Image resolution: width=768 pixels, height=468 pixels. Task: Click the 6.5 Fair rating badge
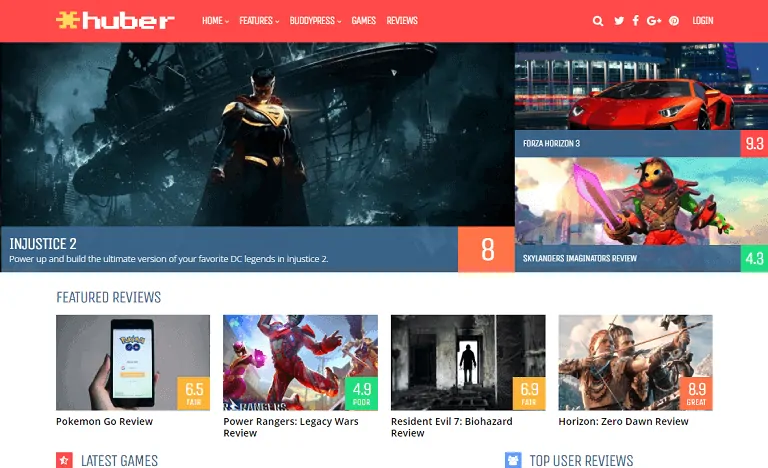194,394
